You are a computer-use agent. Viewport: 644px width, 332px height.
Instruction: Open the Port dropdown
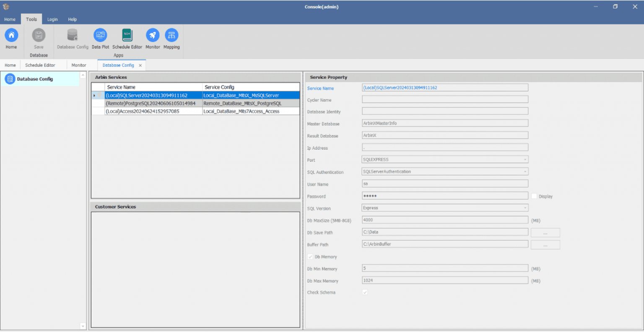[525, 159]
